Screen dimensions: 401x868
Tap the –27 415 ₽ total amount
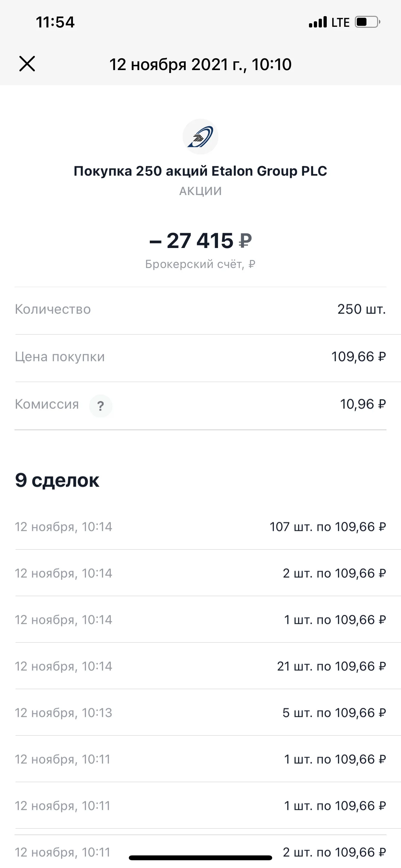click(x=200, y=241)
